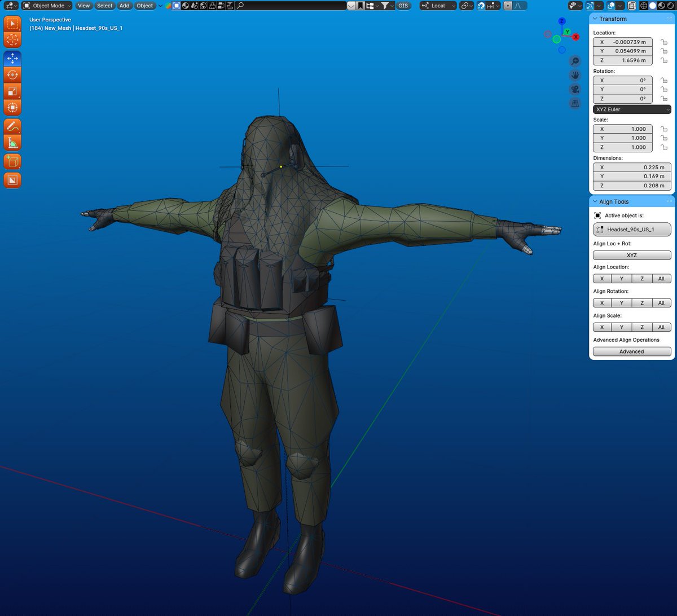This screenshot has height=616, width=677.
Task: Click Align Location All button
Action: pos(661,279)
